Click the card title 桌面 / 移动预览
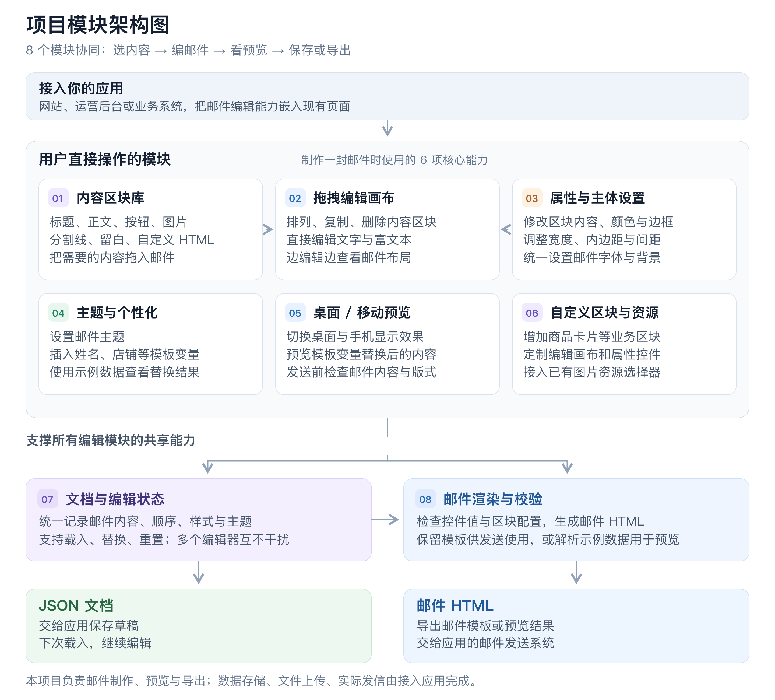This screenshot has width=775, height=700. [x=362, y=313]
